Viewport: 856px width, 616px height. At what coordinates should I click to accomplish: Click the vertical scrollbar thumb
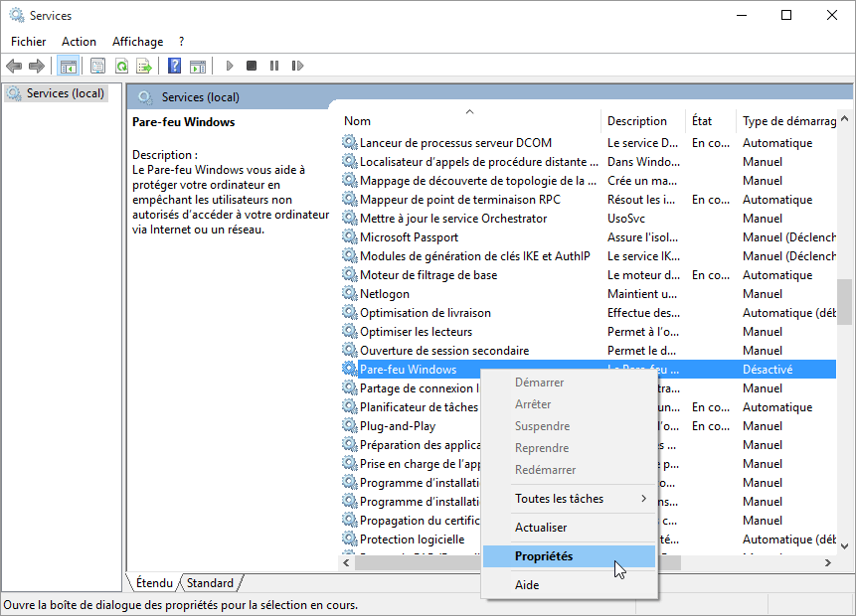point(844,302)
